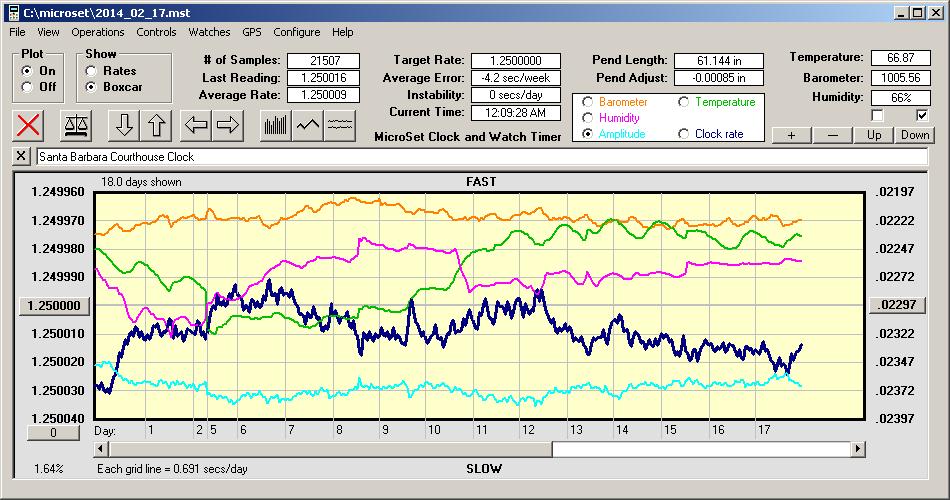Choose Clock rate trace radio button
The width and height of the screenshot is (950, 500).
[683, 134]
